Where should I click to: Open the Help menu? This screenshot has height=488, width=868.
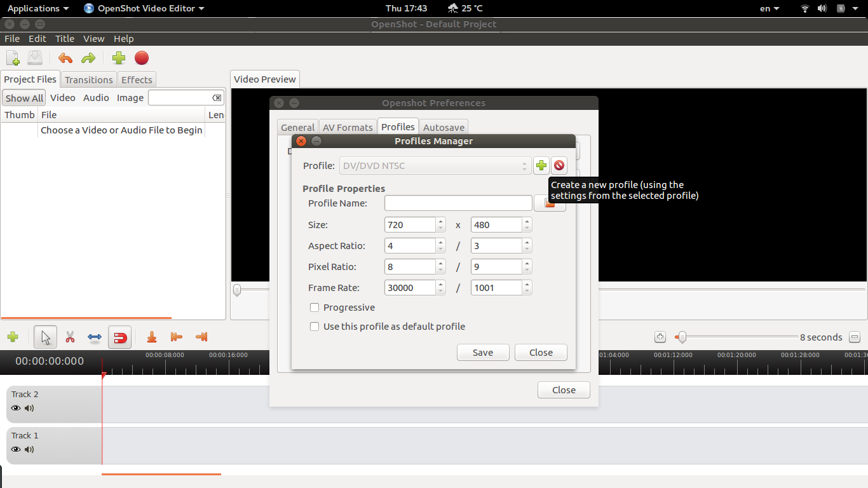124,39
